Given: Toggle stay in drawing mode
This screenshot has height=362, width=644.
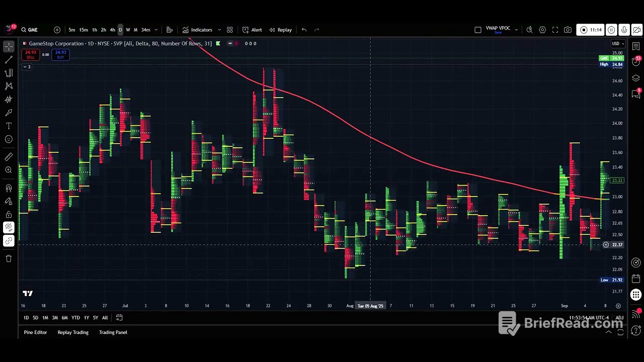Looking at the screenshot, I should pos(9,201).
